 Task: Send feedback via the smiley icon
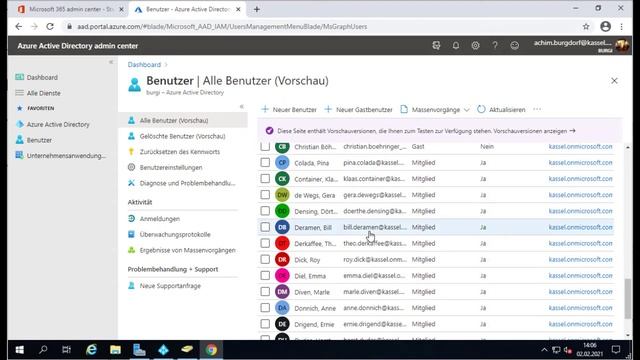click(x=514, y=46)
